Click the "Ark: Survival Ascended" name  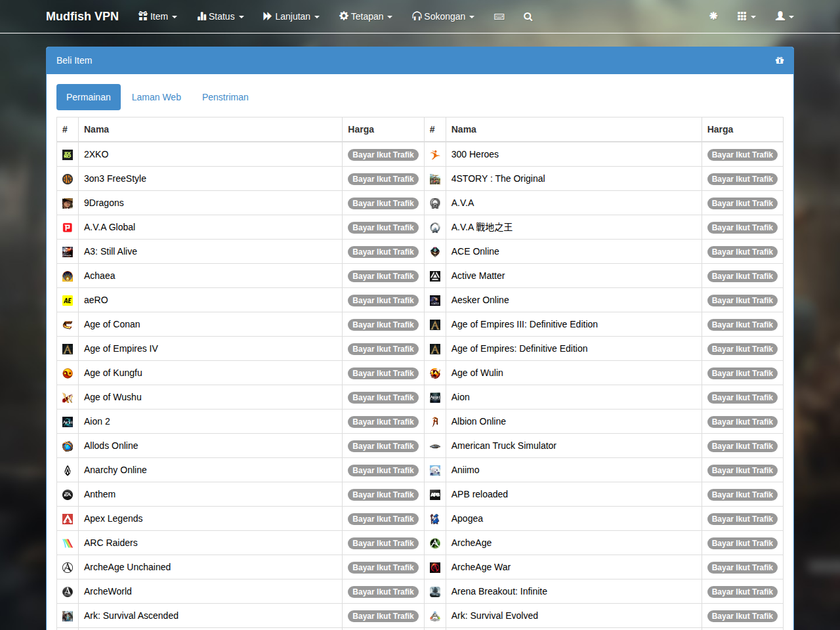(x=131, y=616)
